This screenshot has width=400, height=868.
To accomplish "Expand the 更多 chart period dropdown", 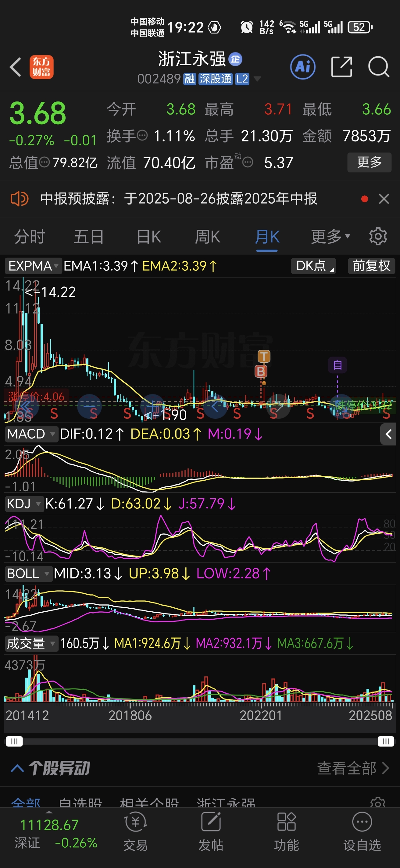I will 330,237.
